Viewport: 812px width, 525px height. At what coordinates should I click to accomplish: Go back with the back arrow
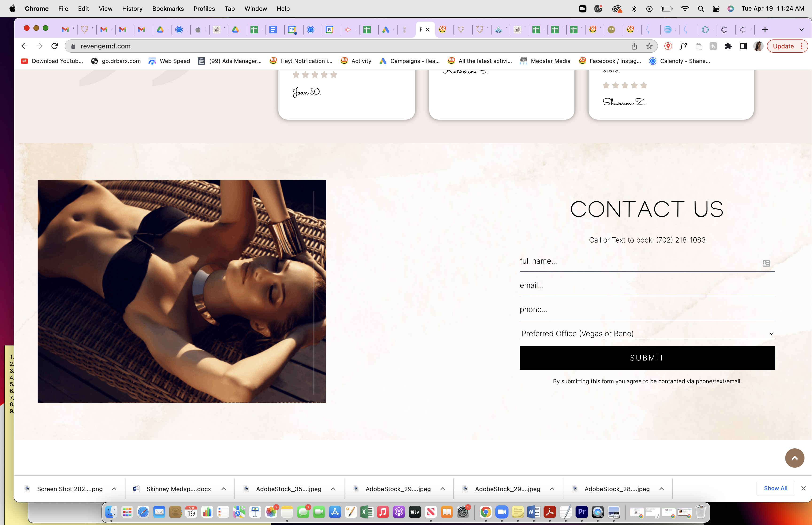pos(24,46)
